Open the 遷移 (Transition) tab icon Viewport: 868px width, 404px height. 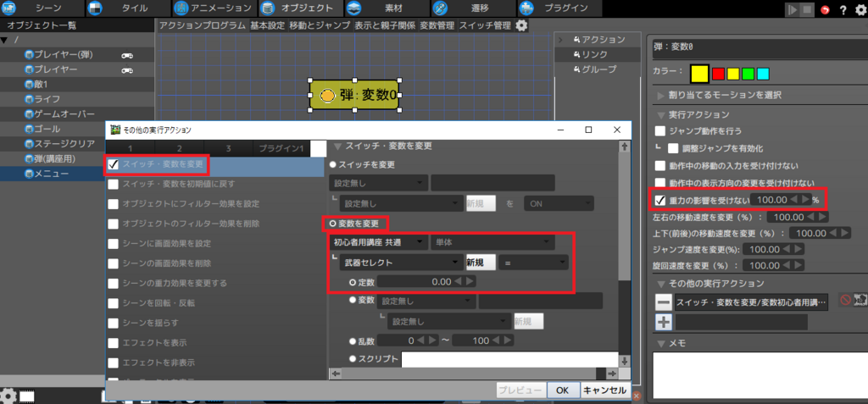point(440,8)
